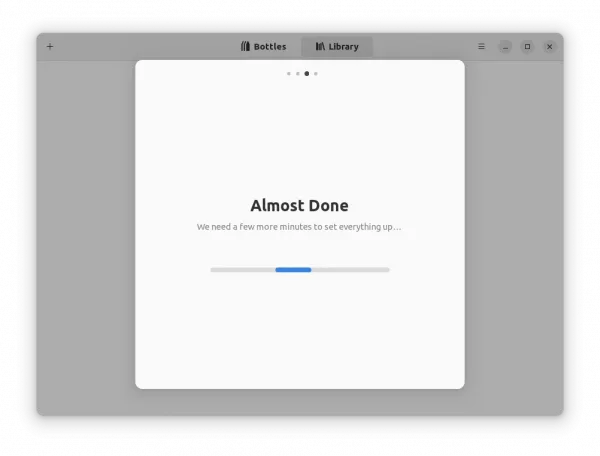The width and height of the screenshot is (600, 456).
Task: Click the "Almost Done" heading
Action: [x=299, y=205]
